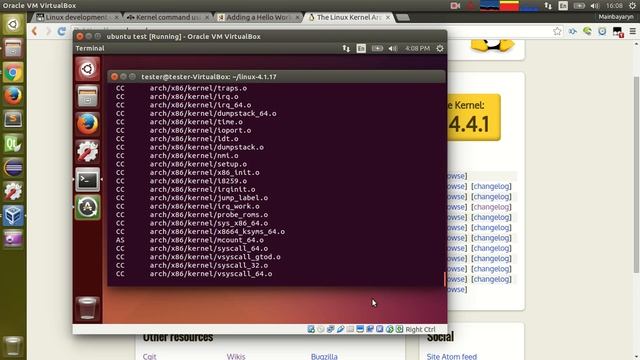This screenshot has height=360, width=640.
Task: Select the Terminal icon in guest launcher
Action: (x=87, y=180)
